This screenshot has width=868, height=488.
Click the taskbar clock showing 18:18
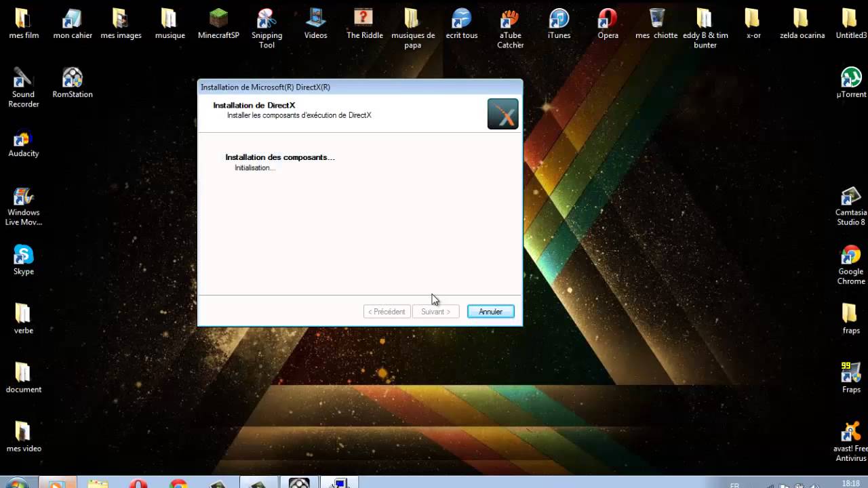pyautogui.click(x=850, y=483)
